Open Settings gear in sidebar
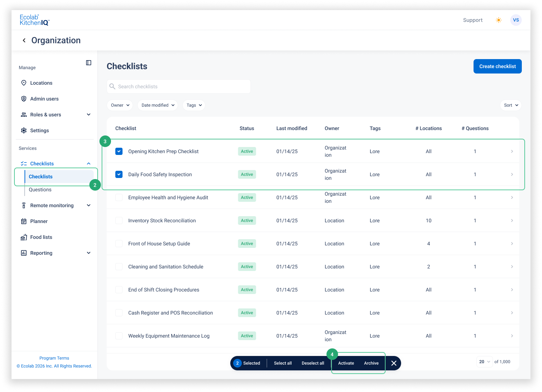This screenshot has height=392, width=542. [x=24, y=130]
